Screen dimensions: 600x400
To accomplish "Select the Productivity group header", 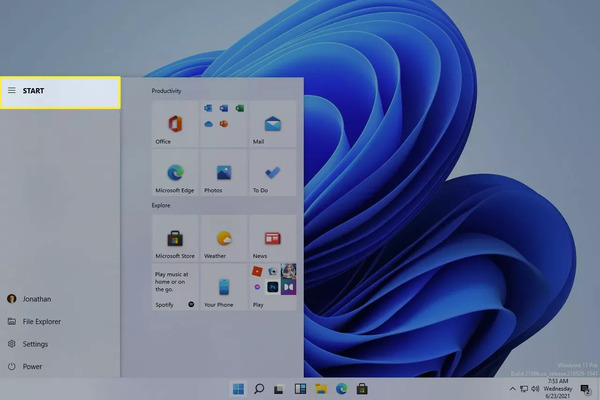I will pyautogui.click(x=166, y=91).
